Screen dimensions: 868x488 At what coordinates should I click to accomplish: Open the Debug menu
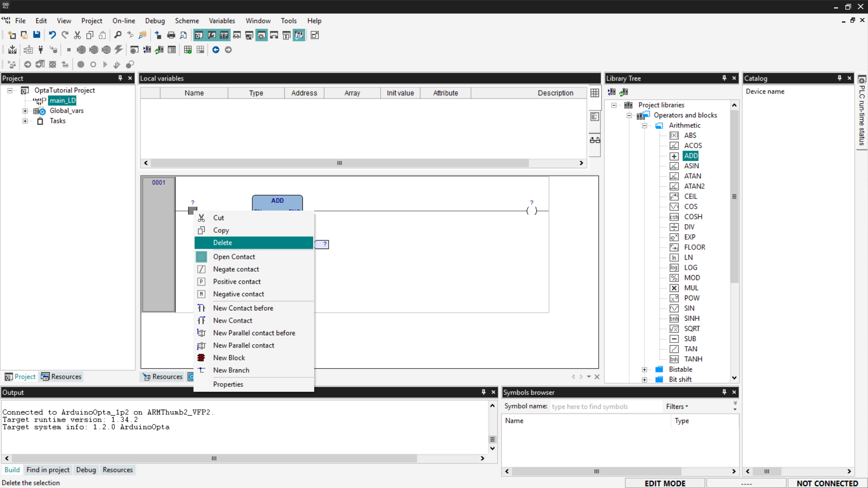tap(155, 21)
